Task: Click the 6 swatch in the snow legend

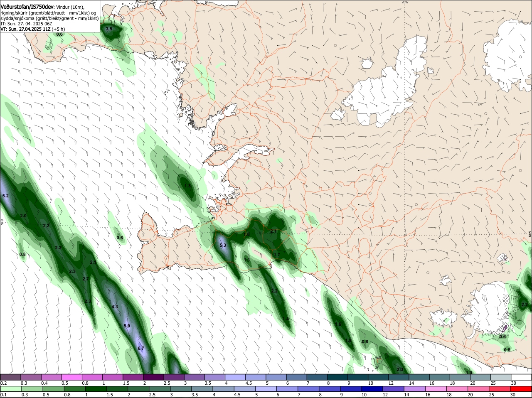Action: point(297,377)
